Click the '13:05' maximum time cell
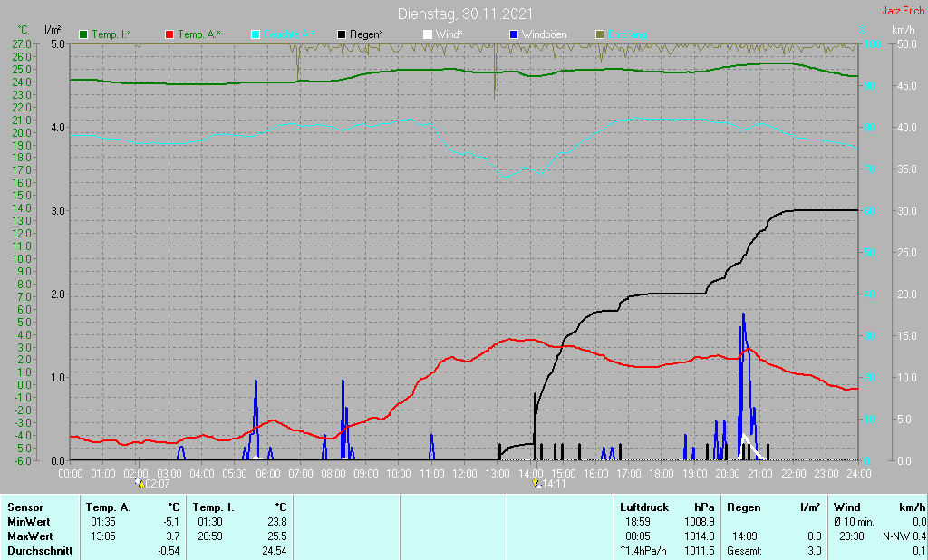The width and height of the screenshot is (928, 560). [x=103, y=536]
